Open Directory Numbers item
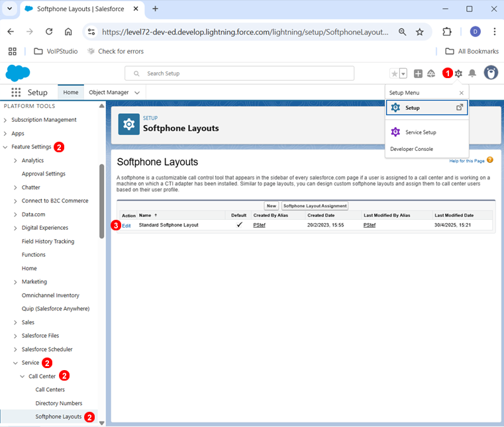 tap(59, 403)
